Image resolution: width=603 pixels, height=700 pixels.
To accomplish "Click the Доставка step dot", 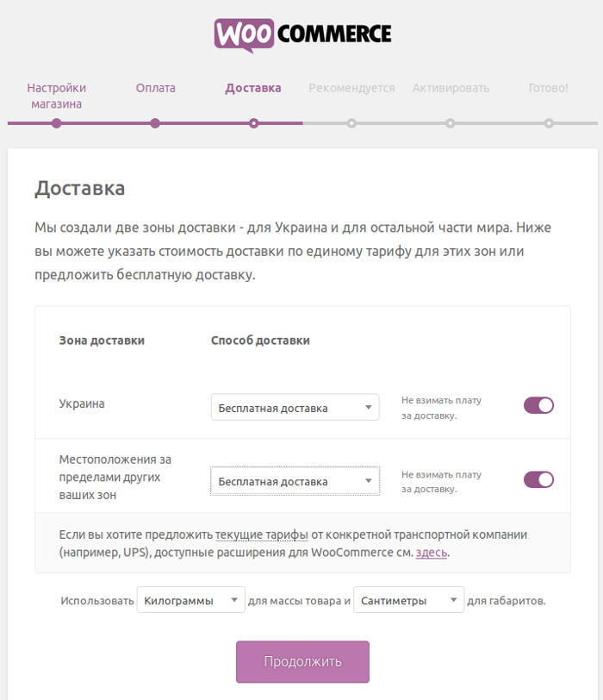I will click(253, 123).
